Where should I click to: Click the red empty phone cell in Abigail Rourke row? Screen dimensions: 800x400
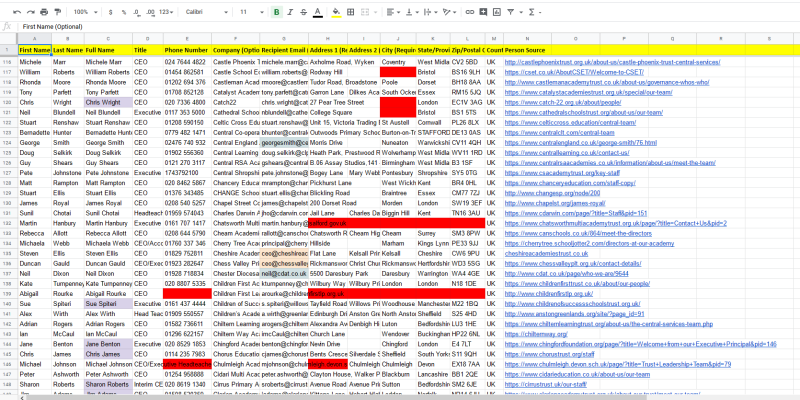pos(187,293)
